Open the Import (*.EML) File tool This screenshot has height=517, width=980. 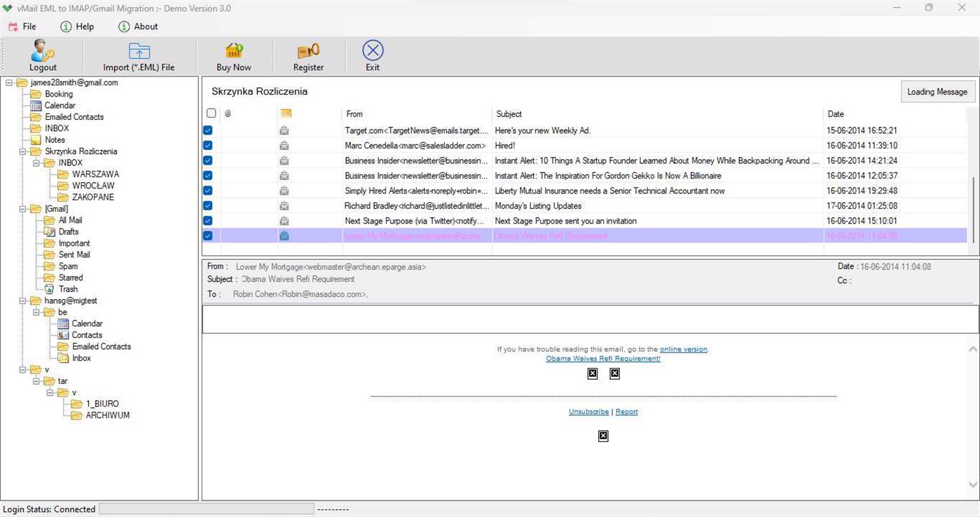(139, 53)
